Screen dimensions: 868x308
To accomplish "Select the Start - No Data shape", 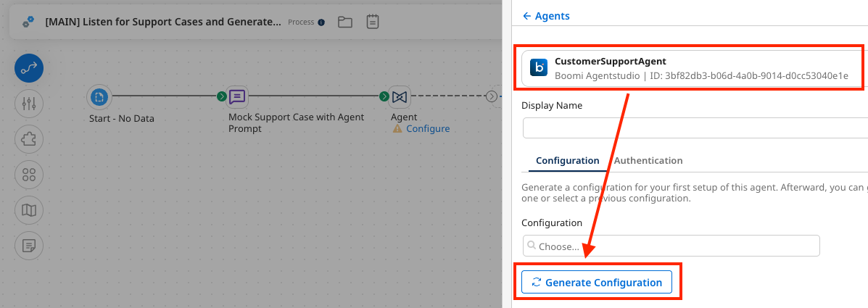I will (x=99, y=97).
